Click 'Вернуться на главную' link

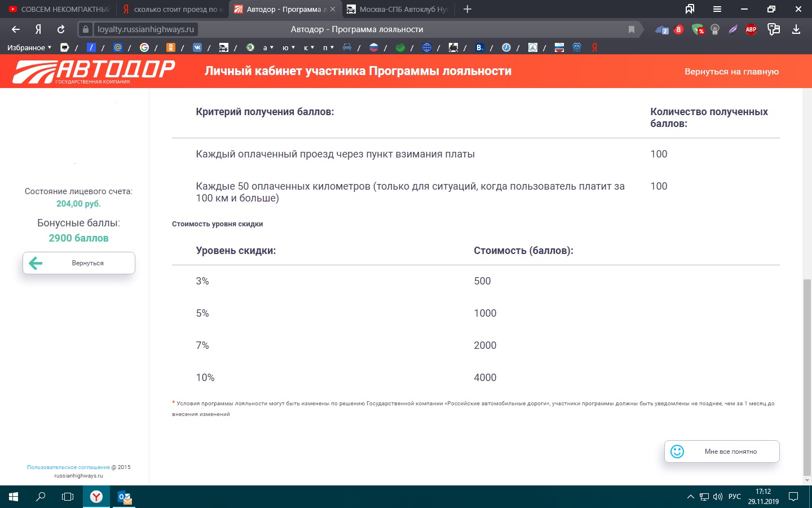pyautogui.click(x=731, y=72)
